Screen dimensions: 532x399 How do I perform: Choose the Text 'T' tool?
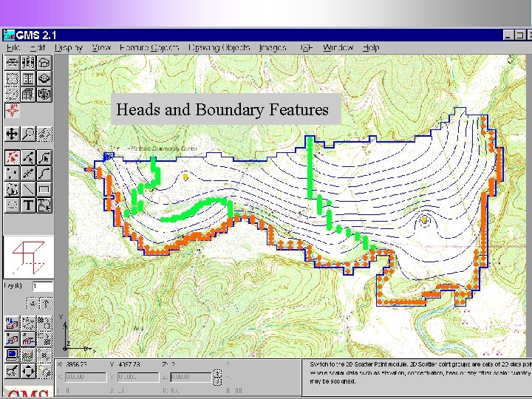28,205
